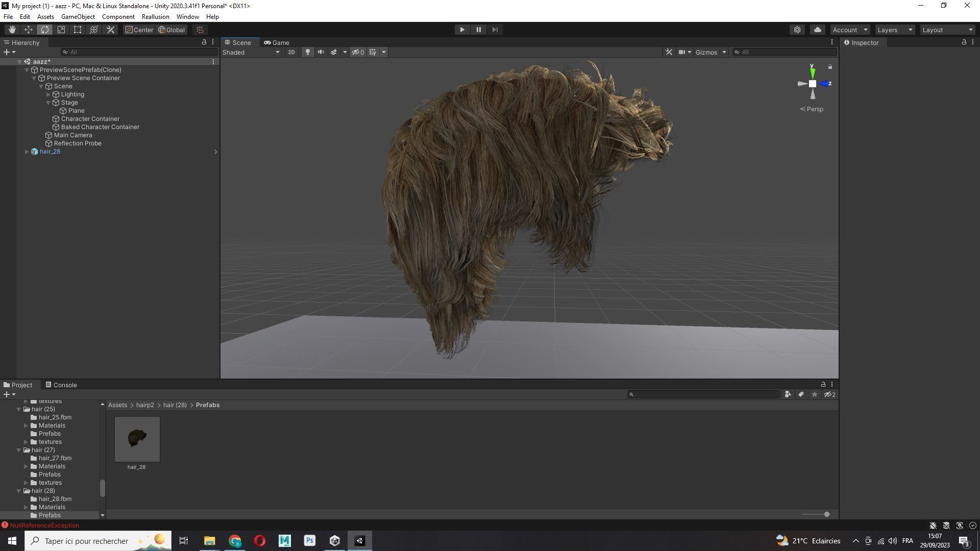This screenshot has height=551, width=980.
Task: Open Auto Generate Lighting status icon
Action: (x=959, y=525)
